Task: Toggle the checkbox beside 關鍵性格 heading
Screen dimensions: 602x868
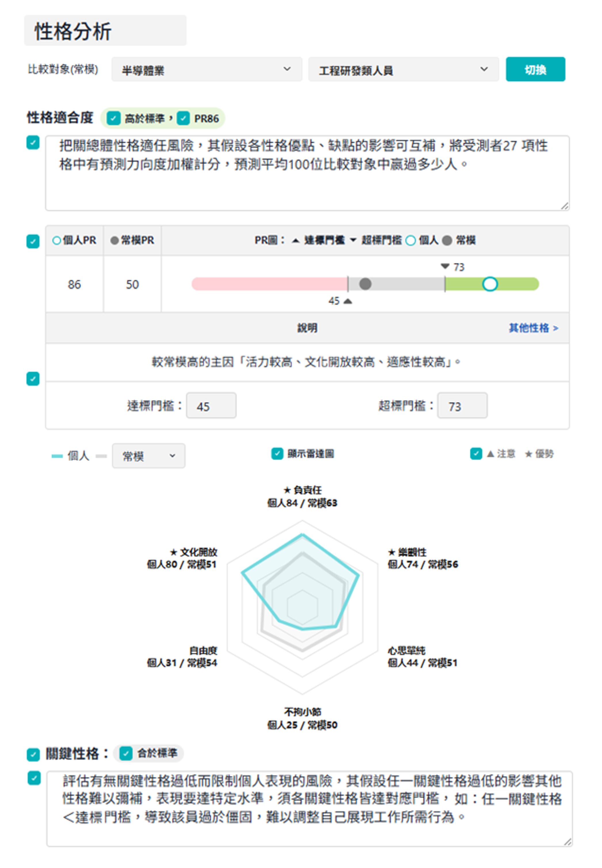Action: [x=33, y=754]
